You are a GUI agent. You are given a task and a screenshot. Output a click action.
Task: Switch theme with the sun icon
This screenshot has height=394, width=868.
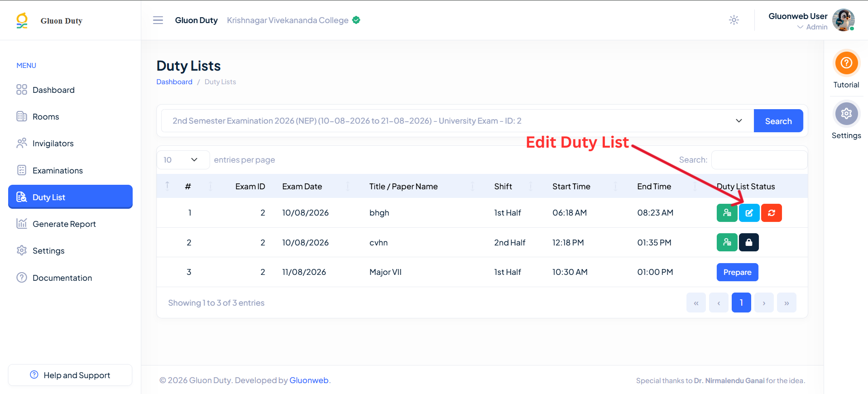(x=734, y=20)
